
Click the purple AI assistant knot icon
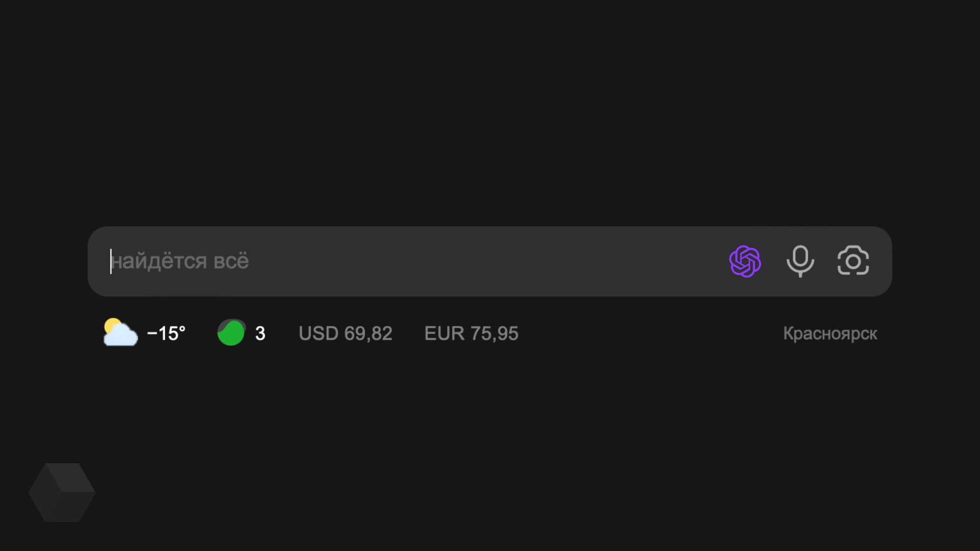(745, 261)
